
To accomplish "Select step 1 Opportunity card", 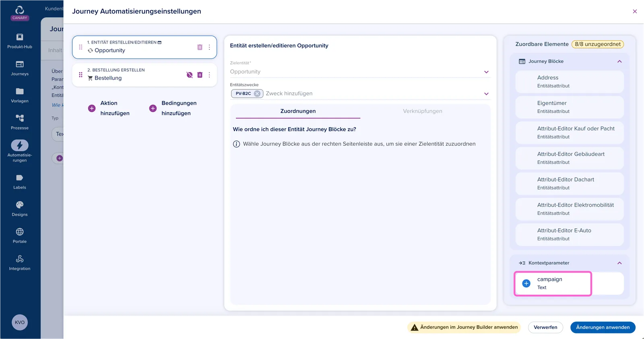I will [144, 47].
